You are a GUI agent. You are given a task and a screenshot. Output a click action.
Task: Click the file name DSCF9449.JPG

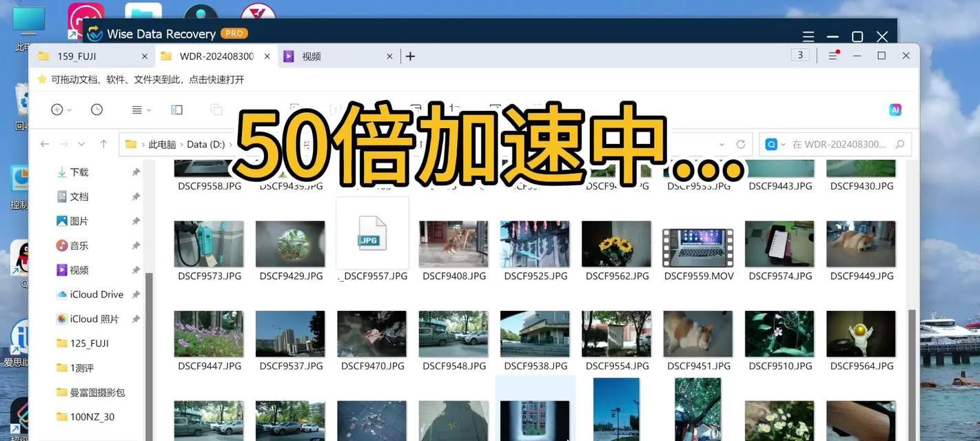pos(861,276)
